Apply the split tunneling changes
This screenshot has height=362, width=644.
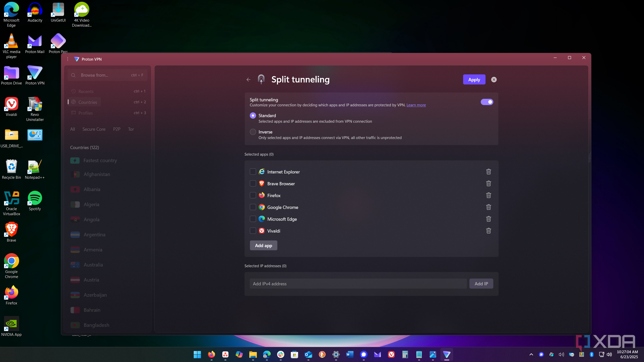tap(474, 80)
